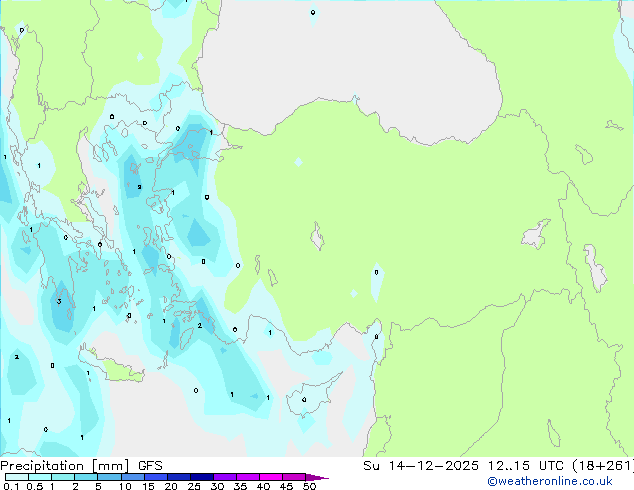The height and width of the screenshot is (490, 634).
Task: Click the 1–2 mm legend swatch
Action: click(63, 477)
